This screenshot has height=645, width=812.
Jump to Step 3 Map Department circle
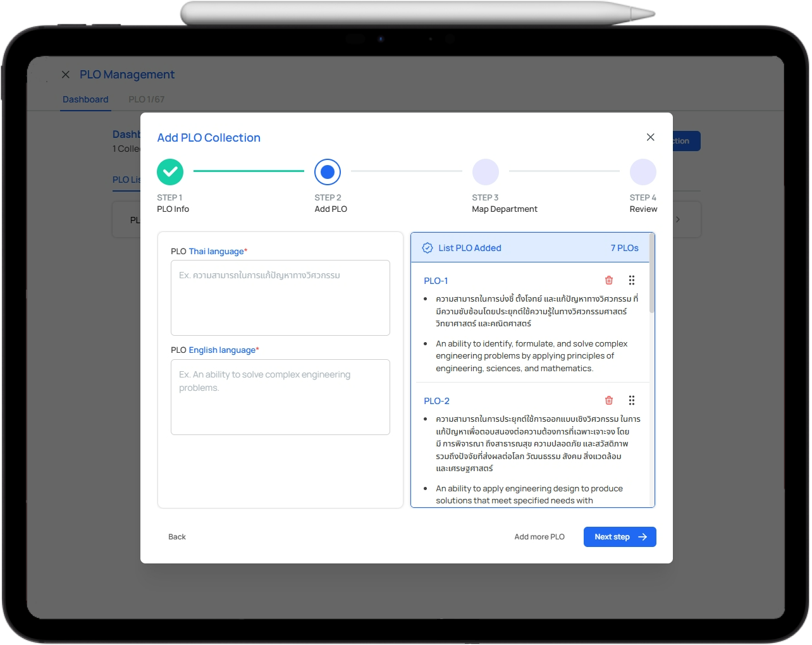tap(485, 171)
